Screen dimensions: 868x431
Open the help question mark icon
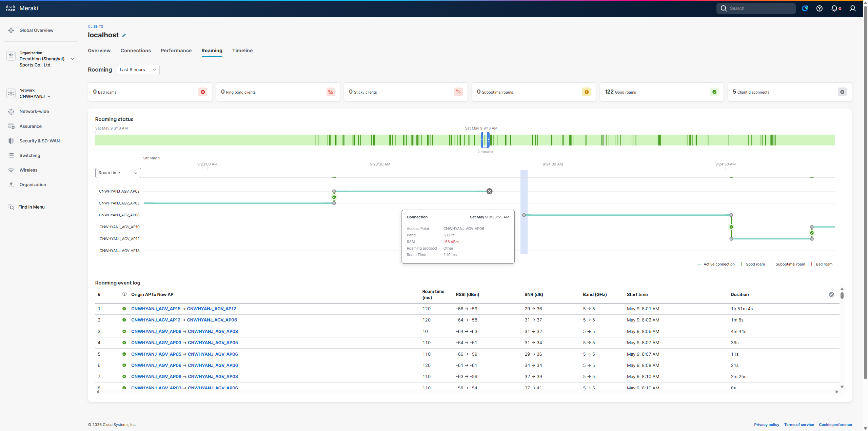[820, 8]
